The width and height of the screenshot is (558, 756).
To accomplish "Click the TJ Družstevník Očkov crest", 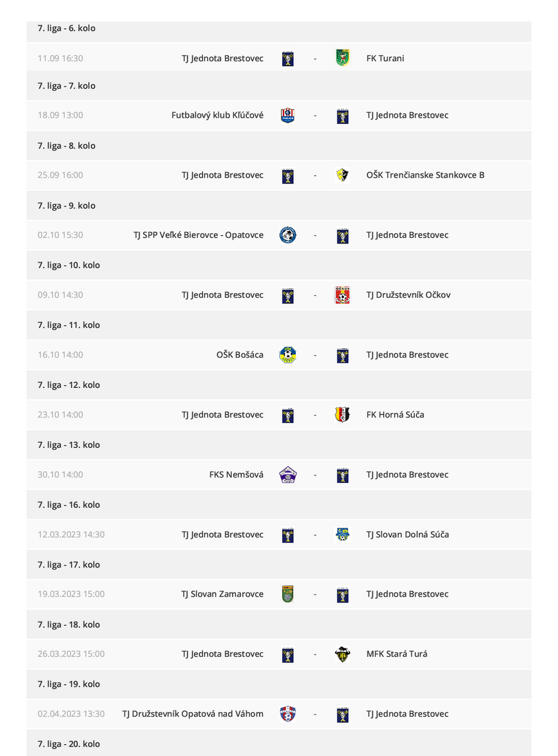I will 343,294.
